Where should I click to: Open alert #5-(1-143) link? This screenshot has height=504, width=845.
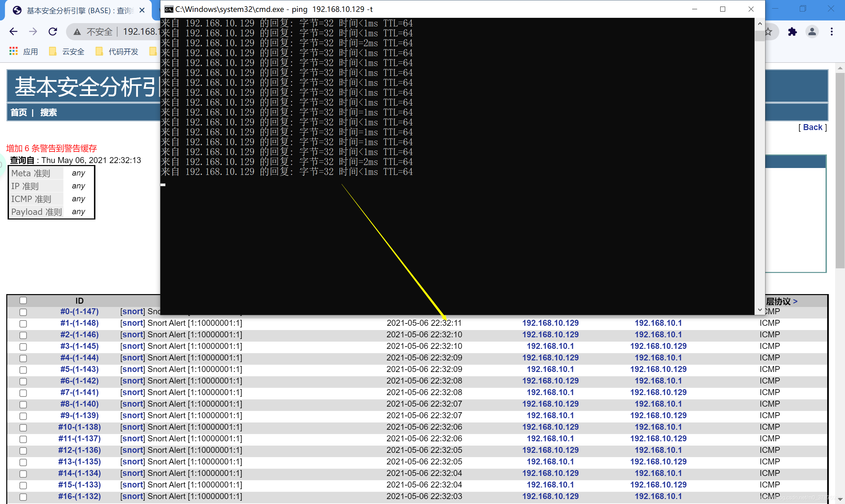tap(80, 369)
